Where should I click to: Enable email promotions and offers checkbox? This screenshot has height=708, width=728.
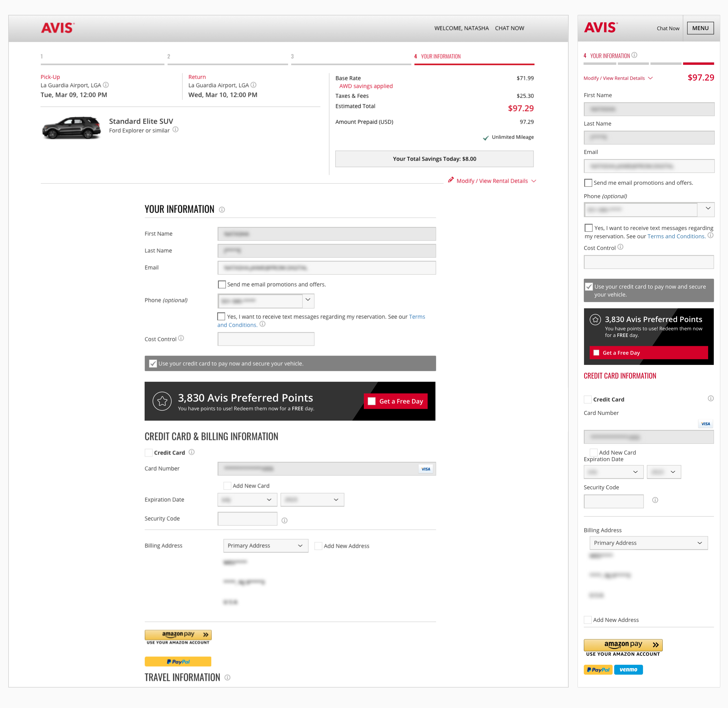(x=222, y=284)
